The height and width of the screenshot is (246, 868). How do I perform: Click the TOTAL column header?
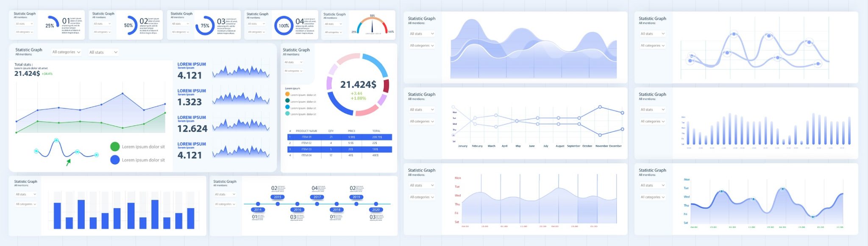tap(376, 131)
